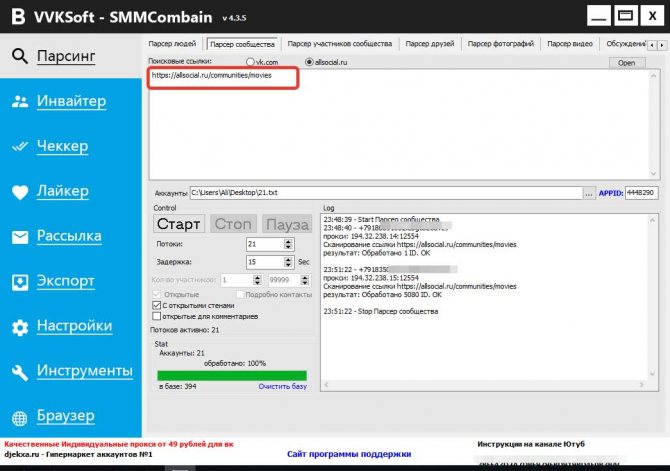The width and height of the screenshot is (670, 471).
Task: Click the heart icon beside Лайкер
Action: (x=20, y=192)
